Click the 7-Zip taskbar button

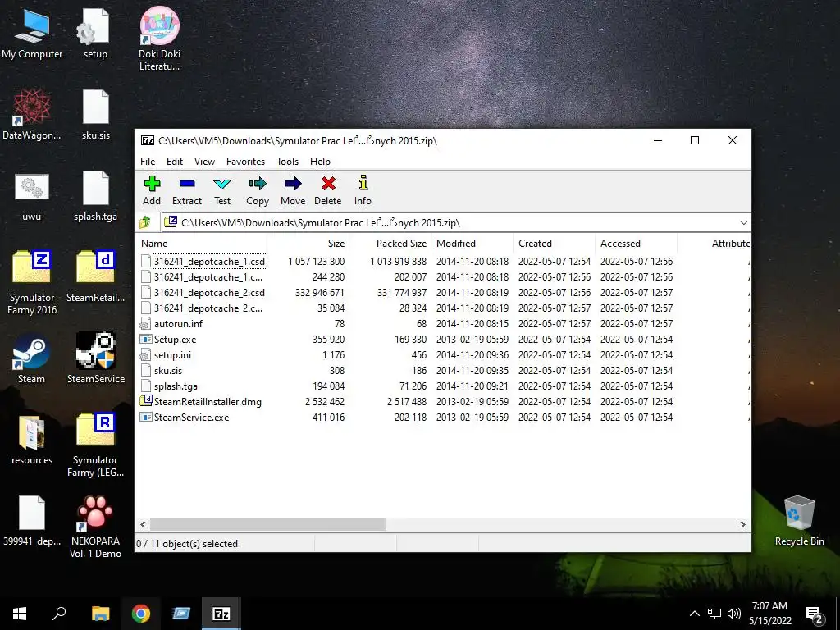[221, 614]
